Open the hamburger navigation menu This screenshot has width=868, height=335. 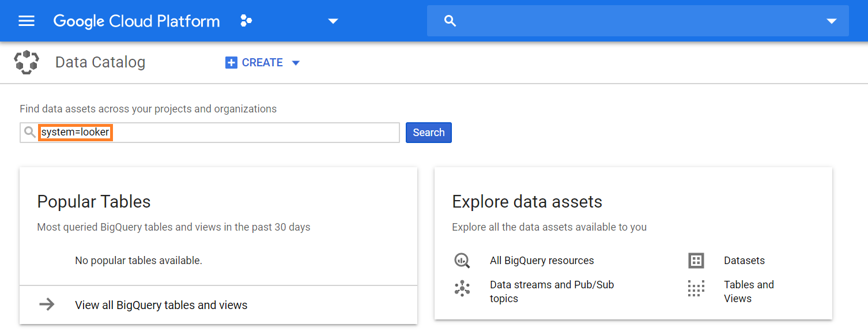pyautogui.click(x=27, y=21)
